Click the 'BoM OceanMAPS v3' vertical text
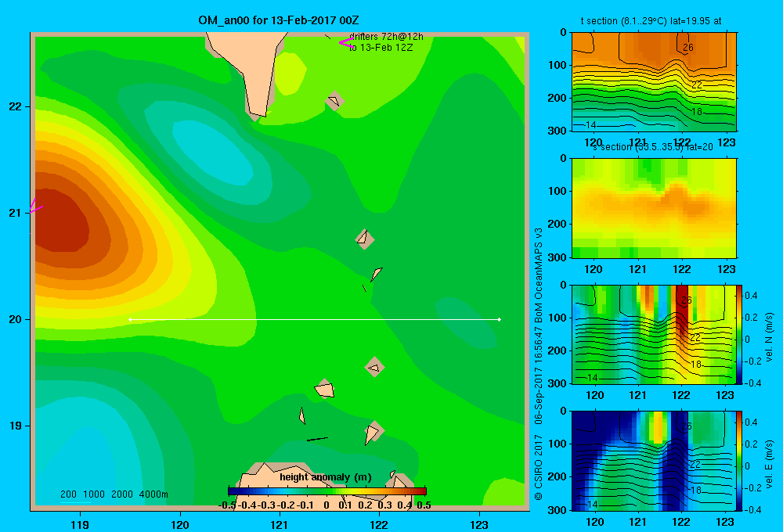 click(539, 275)
